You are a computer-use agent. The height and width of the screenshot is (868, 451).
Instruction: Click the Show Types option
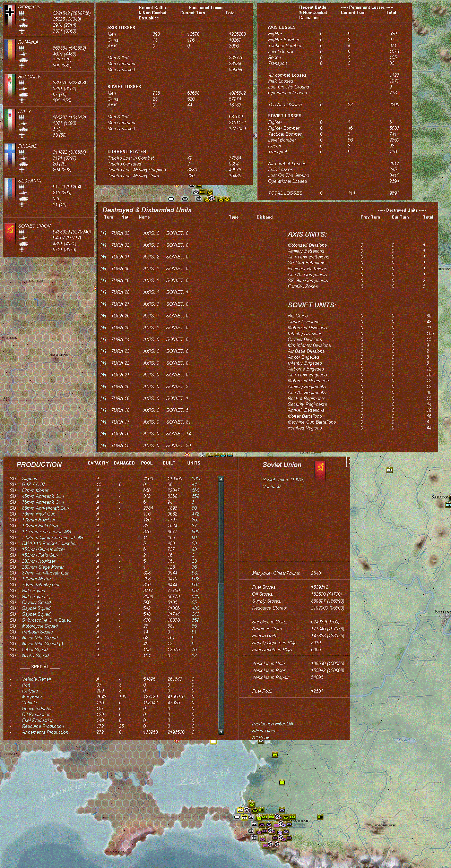tap(264, 731)
